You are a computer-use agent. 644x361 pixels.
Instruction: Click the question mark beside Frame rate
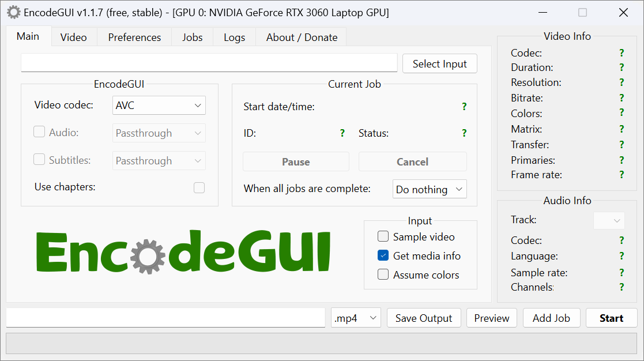(622, 175)
